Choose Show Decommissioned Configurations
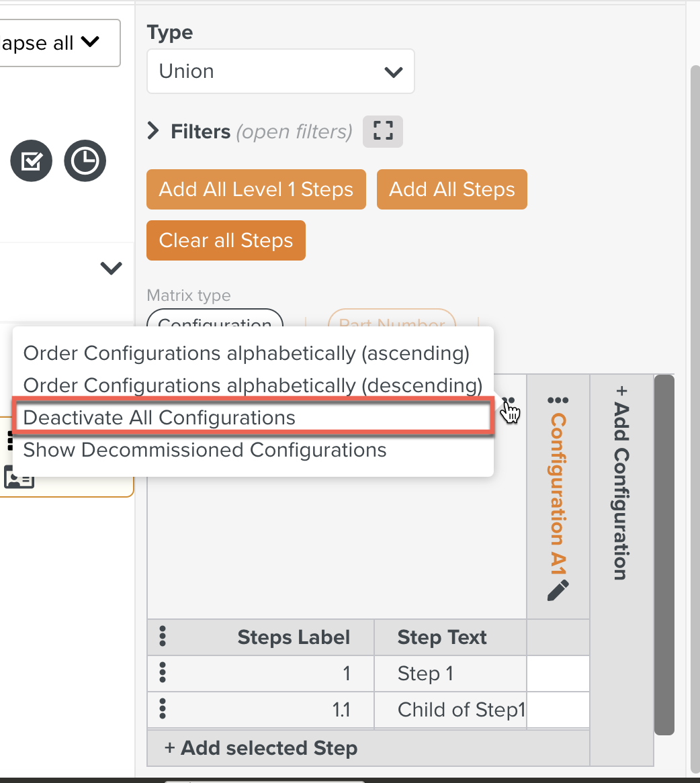Viewport: 700px width, 783px height. pyautogui.click(x=205, y=450)
